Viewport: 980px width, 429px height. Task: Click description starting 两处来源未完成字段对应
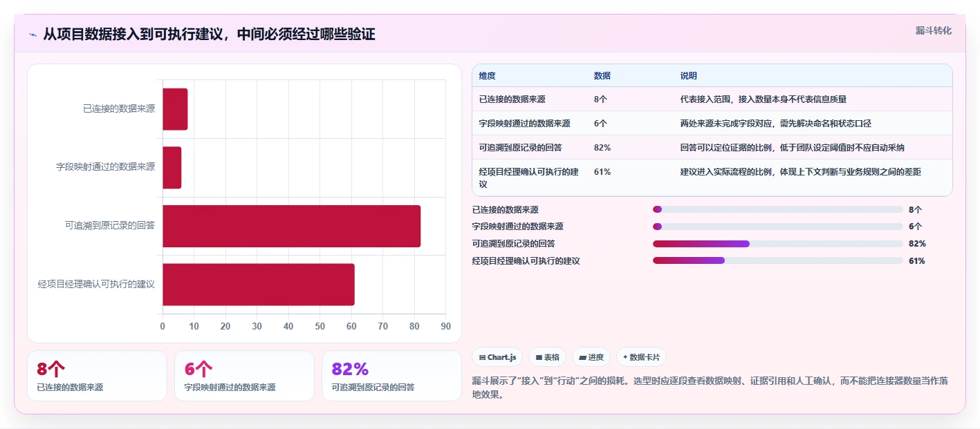[776, 124]
